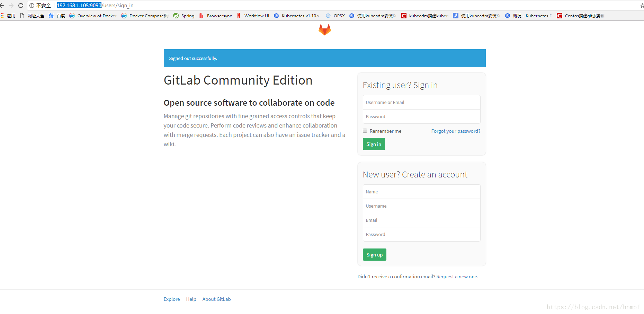This screenshot has height=314, width=644.
Task: Open the Help footer link
Action: click(x=191, y=299)
